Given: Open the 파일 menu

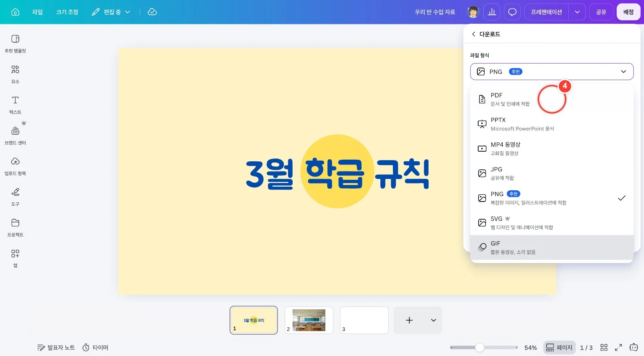Looking at the screenshot, I should [37, 12].
